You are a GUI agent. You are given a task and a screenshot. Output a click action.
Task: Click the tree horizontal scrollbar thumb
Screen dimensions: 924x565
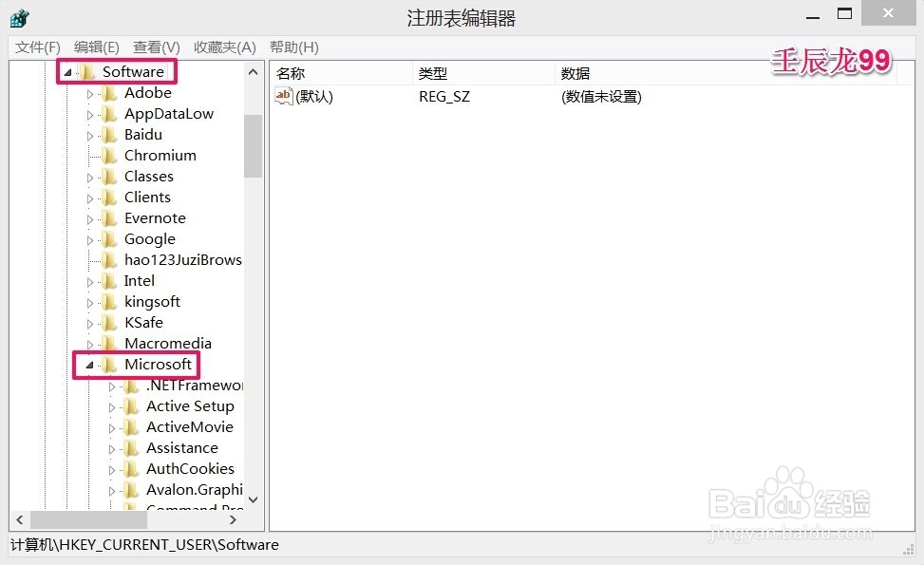[x=89, y=519]
